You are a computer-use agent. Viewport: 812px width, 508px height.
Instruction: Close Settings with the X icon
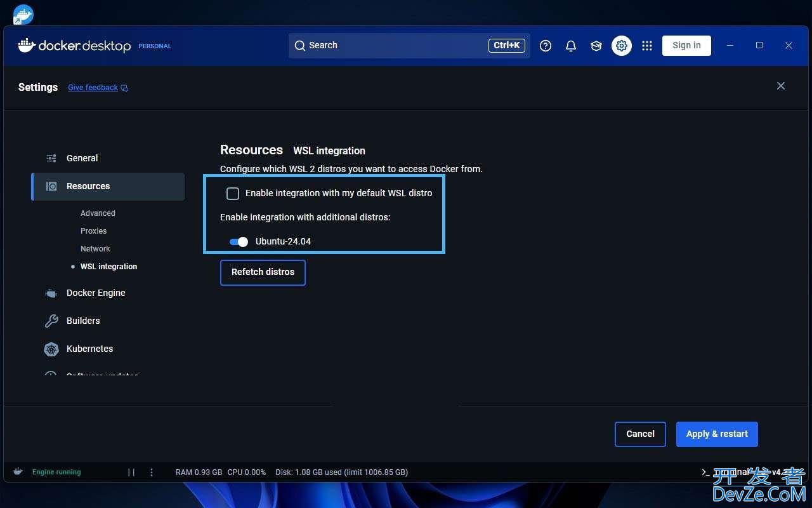pos(781,86)
